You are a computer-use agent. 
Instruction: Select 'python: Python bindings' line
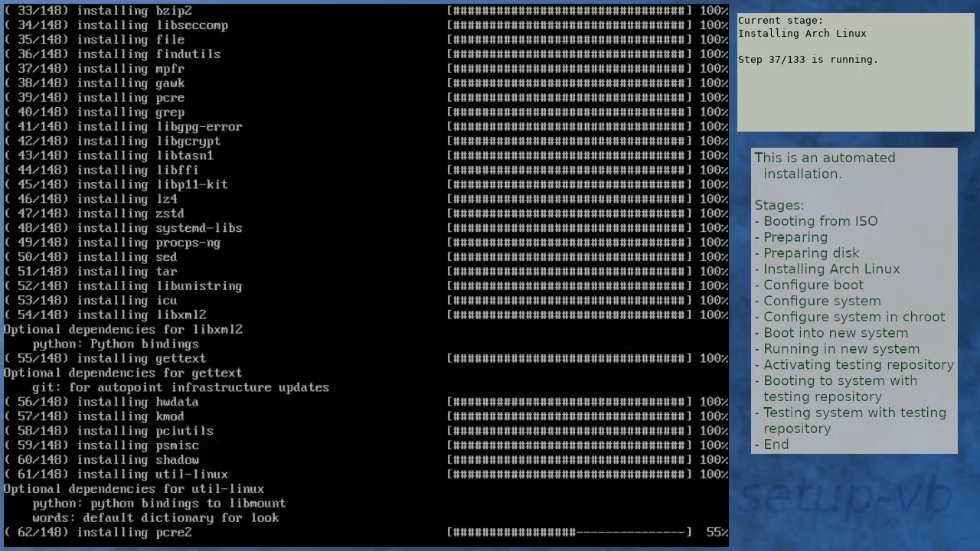pos(116,344)
